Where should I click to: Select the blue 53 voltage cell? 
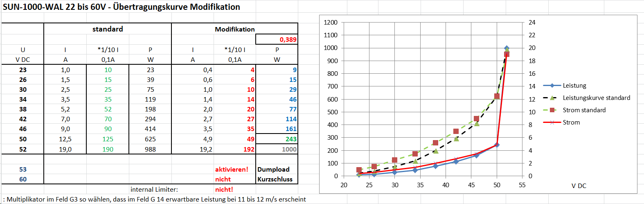coord(23,170)
